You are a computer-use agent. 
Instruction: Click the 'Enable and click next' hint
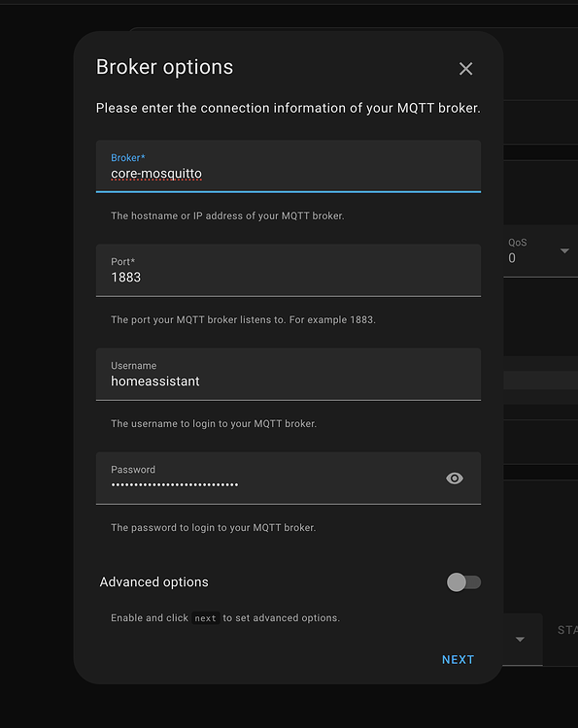coord(225,618)
